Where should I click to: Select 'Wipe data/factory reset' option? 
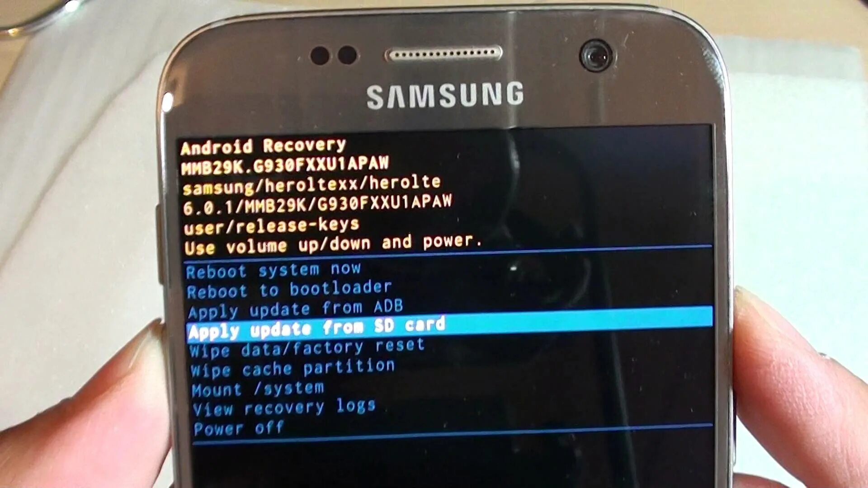pos(306,347)
